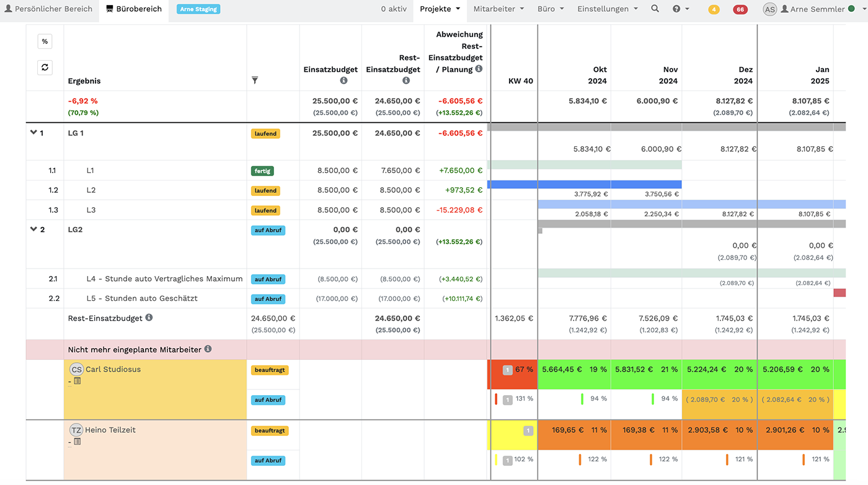Click the calculator icon under Carl Studiosus
The height and width of the screenshot is (485, 868).
click(x=77, y=381)
